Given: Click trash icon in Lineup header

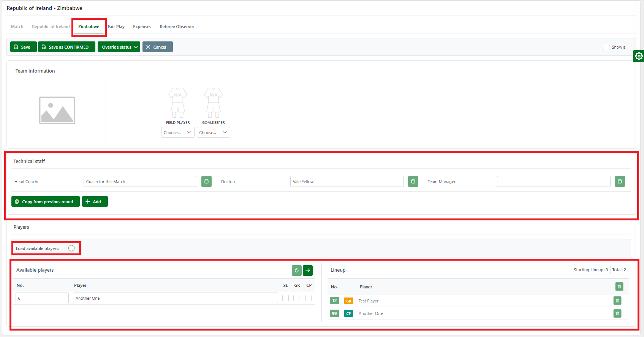Looking at the screenshot, I should (619, 286).
